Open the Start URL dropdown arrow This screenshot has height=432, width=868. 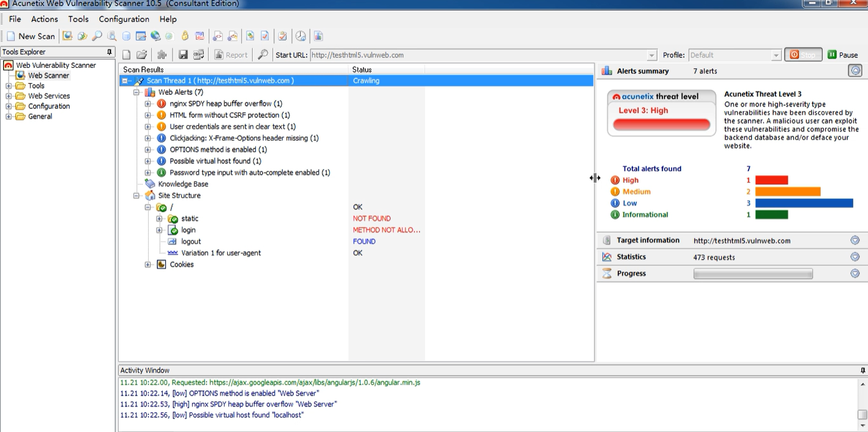pyautogui.click(x=652, y=55)
